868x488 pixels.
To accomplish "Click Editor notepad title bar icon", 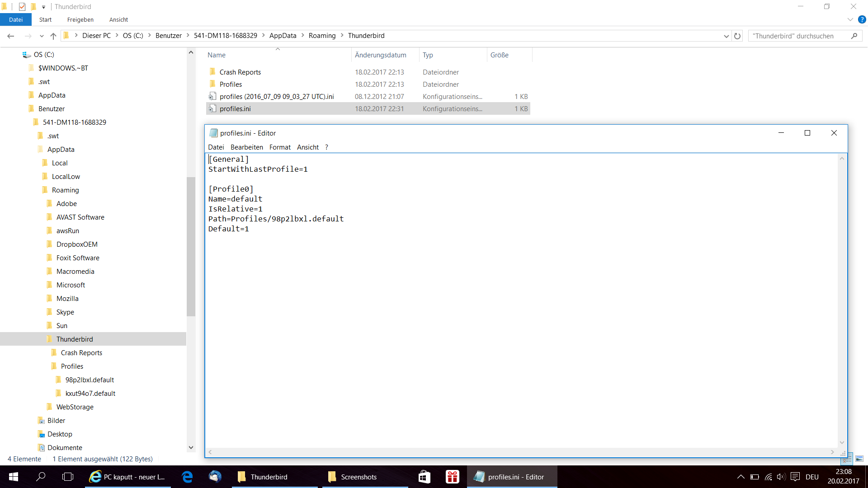I will point(213,133).
